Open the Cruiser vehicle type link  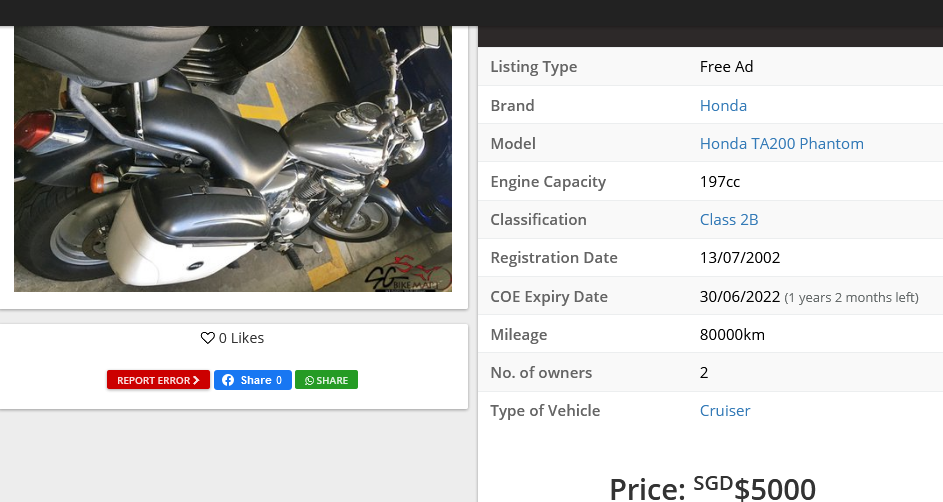[725, 411]
